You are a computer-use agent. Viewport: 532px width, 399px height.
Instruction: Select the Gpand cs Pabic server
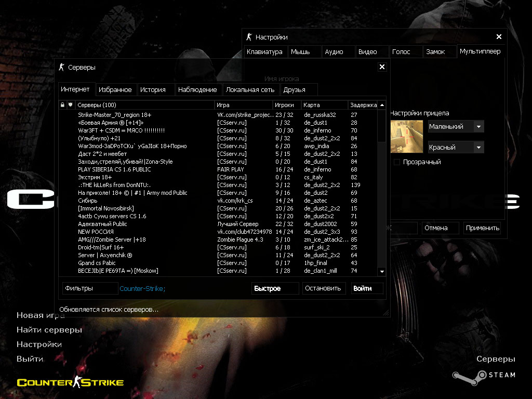coord(218,263)
